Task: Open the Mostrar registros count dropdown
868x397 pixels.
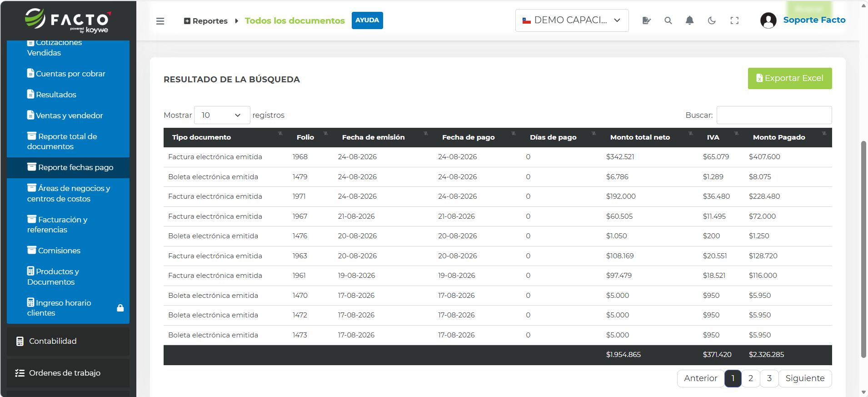Action: point(222,115)
